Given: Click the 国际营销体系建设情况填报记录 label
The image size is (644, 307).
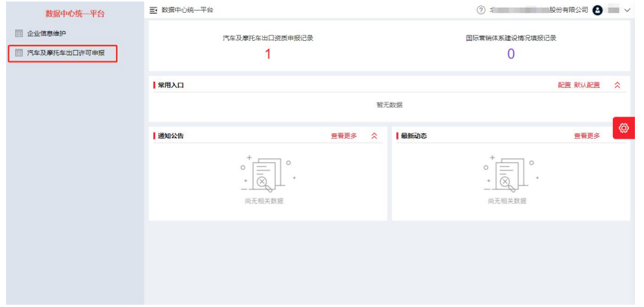Looking at the screenshot, I should pos(511,38).
